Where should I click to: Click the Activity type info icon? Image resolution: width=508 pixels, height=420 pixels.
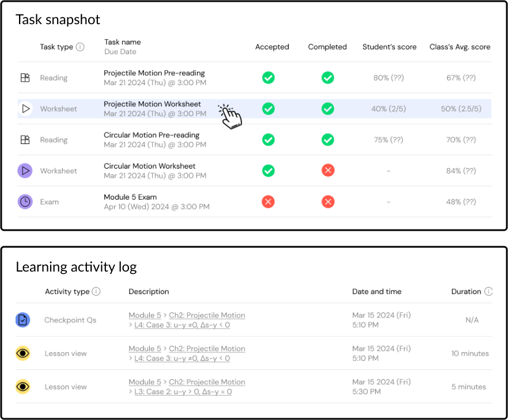pos(96,292)
